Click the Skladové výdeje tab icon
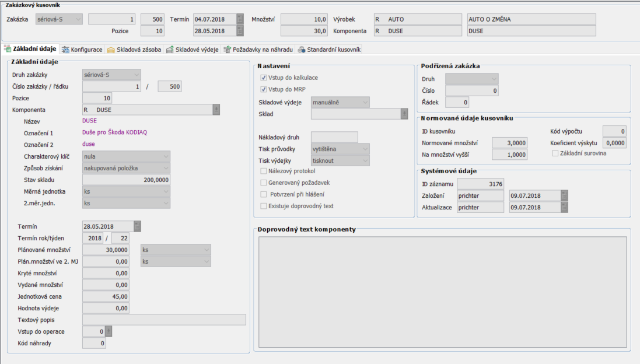The image size is (640, 364). (x=170, y=50)
